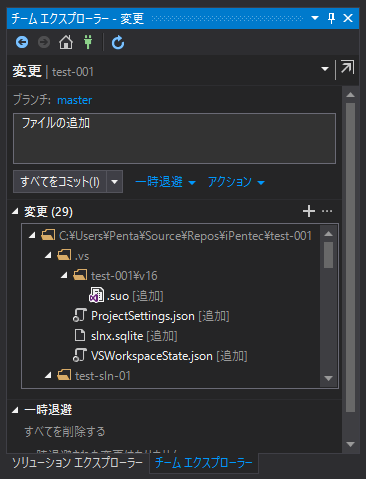Switch to ソリューション エクスプローラー tab
The width and height of the screenshot is (366, 479).
(78, 462)
